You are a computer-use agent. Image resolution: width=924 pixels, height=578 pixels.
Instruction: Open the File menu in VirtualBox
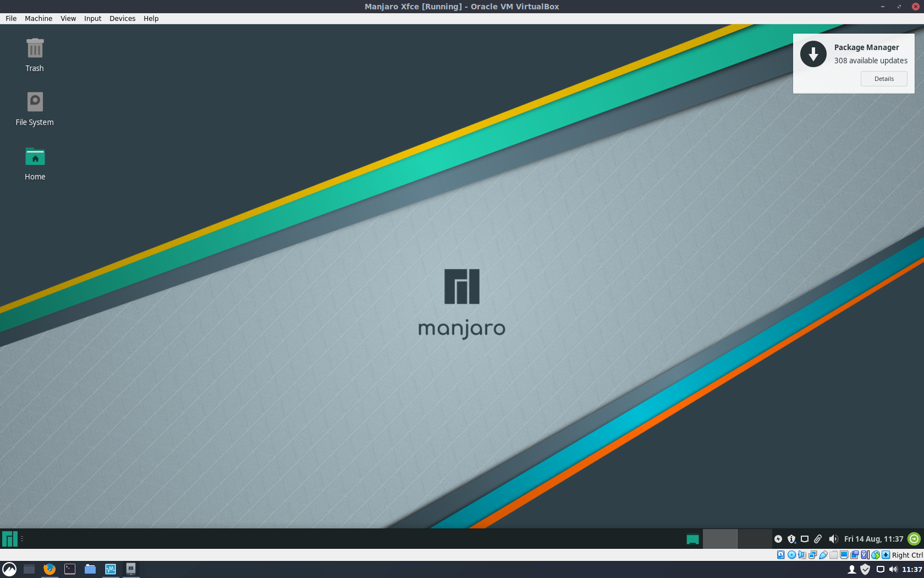[x=11, y=18]
